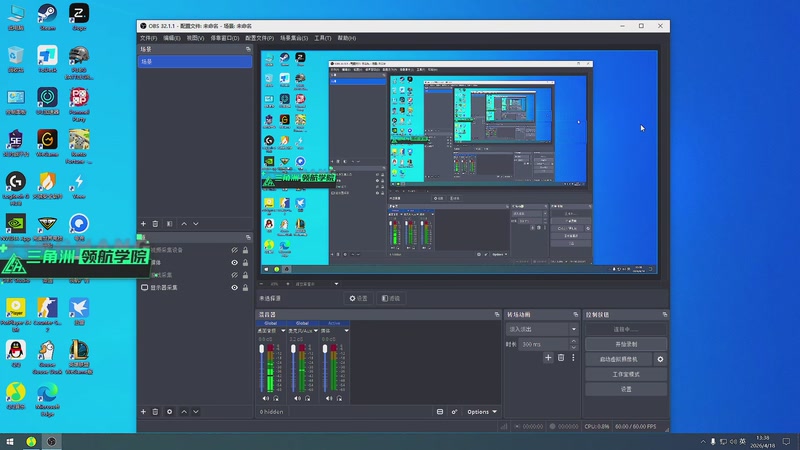Toggle monitoring headphone on 麦克风/Aux
The height and width of the screenshot is (450, 800).
(308, 398)
